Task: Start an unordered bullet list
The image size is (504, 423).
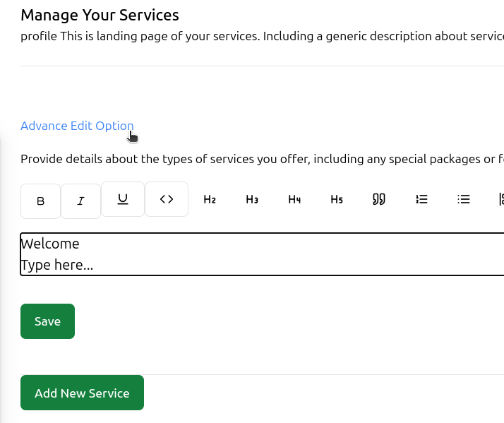Action: [464, 199]
